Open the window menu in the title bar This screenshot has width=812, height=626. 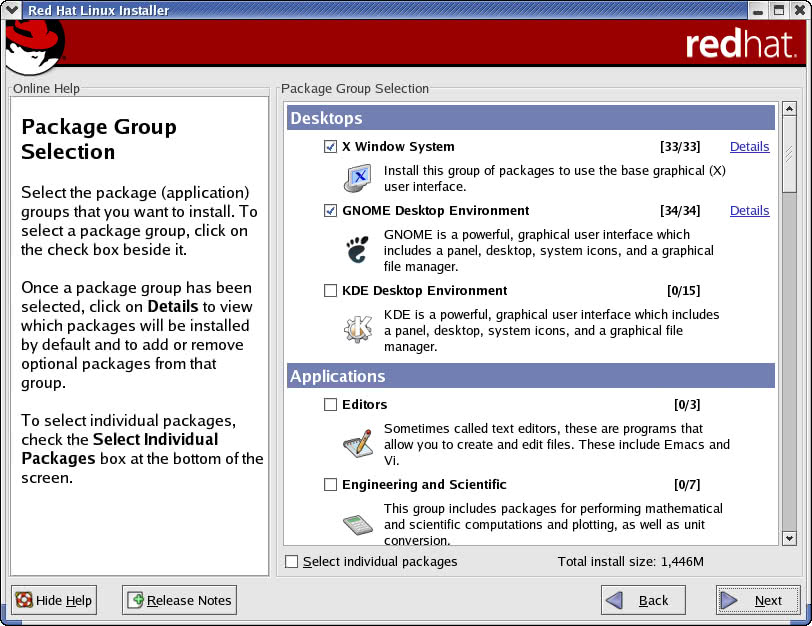11,10
